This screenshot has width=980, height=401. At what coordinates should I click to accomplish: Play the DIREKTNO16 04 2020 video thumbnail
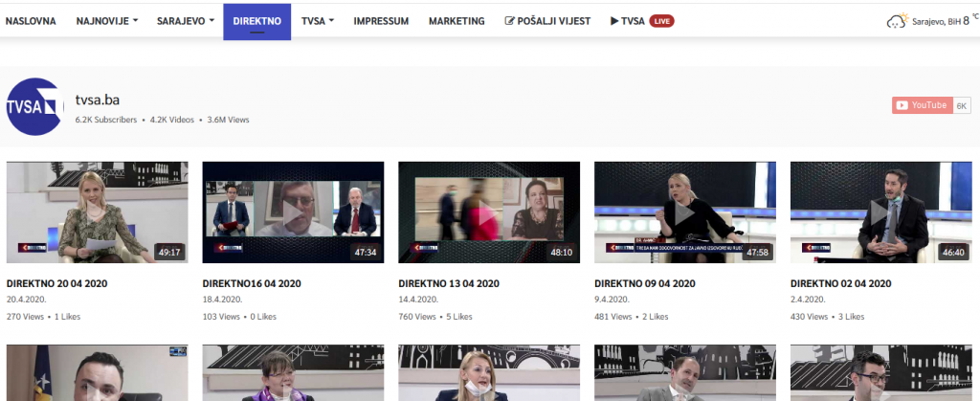pyautogui.click(x=293, y=212)
